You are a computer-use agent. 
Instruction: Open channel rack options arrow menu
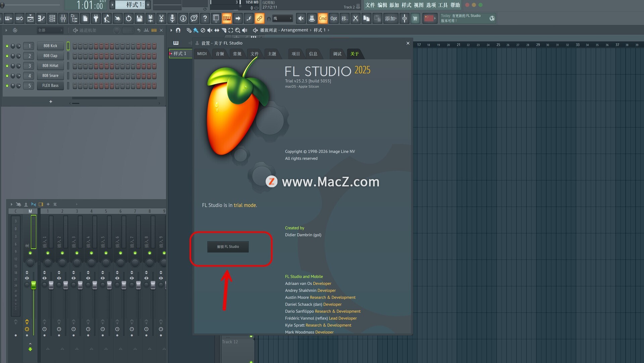click(x=6, y=30)
